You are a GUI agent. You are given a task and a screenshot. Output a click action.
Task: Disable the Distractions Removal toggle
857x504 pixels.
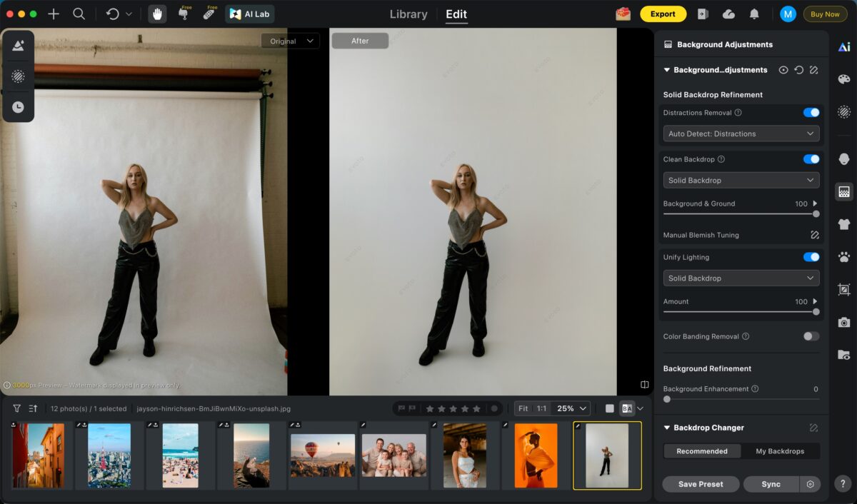point(811,113)
